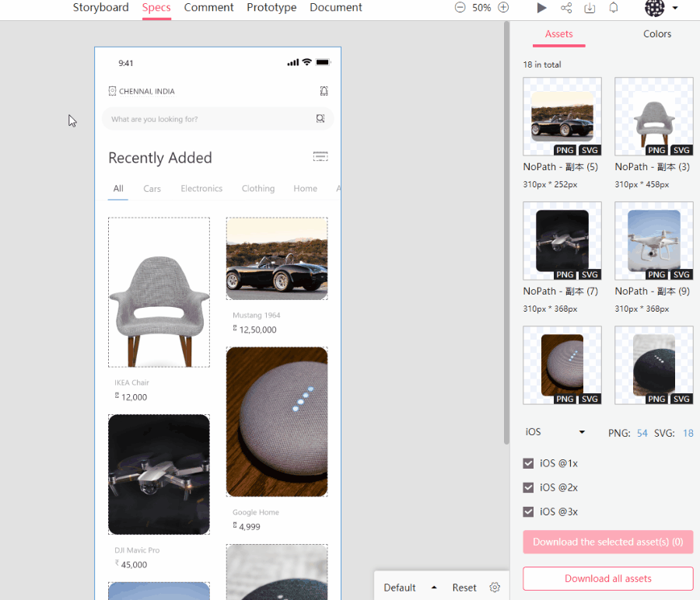This screenshot has height=600, width=700.
Task: Click SVG badge on the black speaker asset
Action: click(x=681, y=399)
